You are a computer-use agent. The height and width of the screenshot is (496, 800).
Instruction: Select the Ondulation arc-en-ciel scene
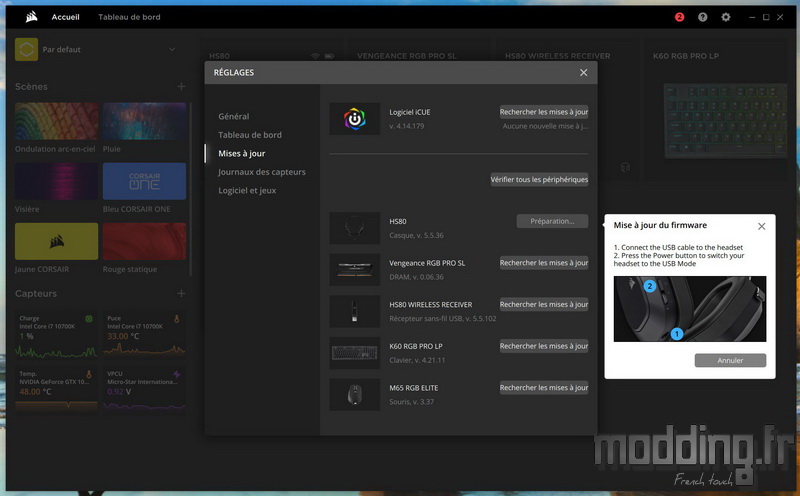[56, 121]
